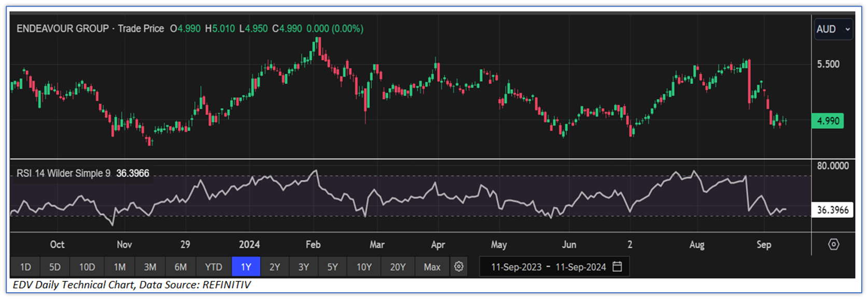Choose the 1M range button
The width and height of the screenshot is (868, 299).
pyautogui.click(x=120, y=267)
